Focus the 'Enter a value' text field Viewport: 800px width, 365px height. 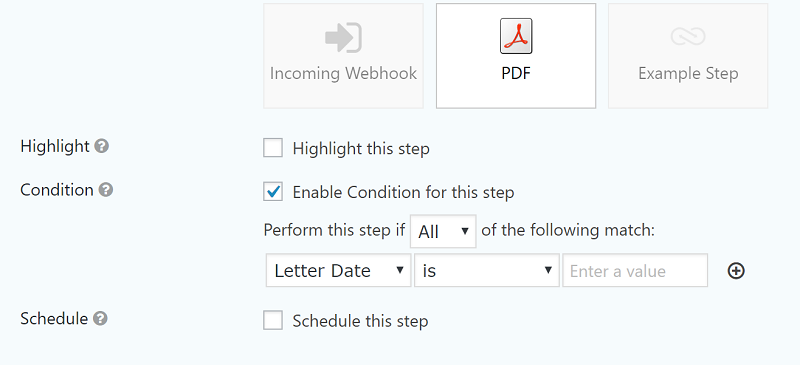(635, 270)
